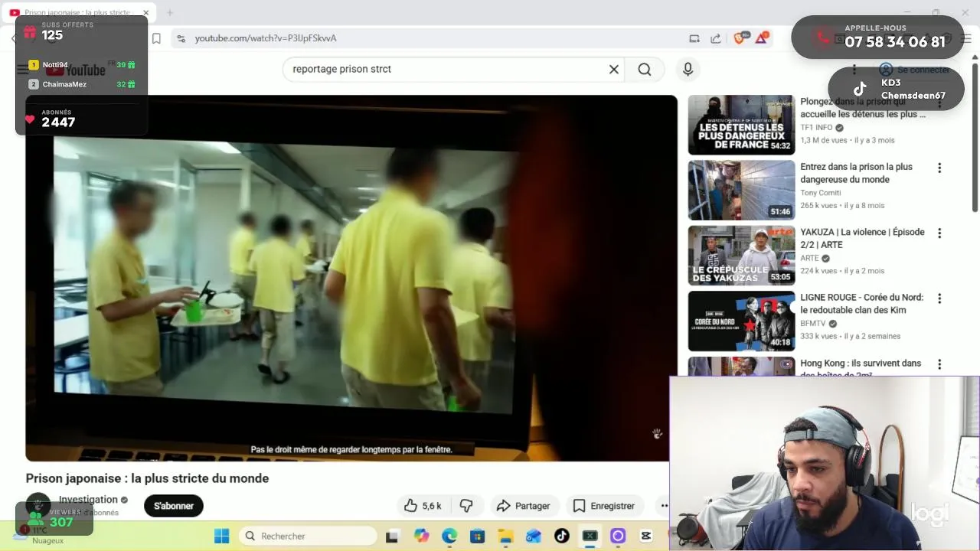This screenshot has width=980, height=551.
Task: Open the green X app on taskbar
Action: coord(590,536)
